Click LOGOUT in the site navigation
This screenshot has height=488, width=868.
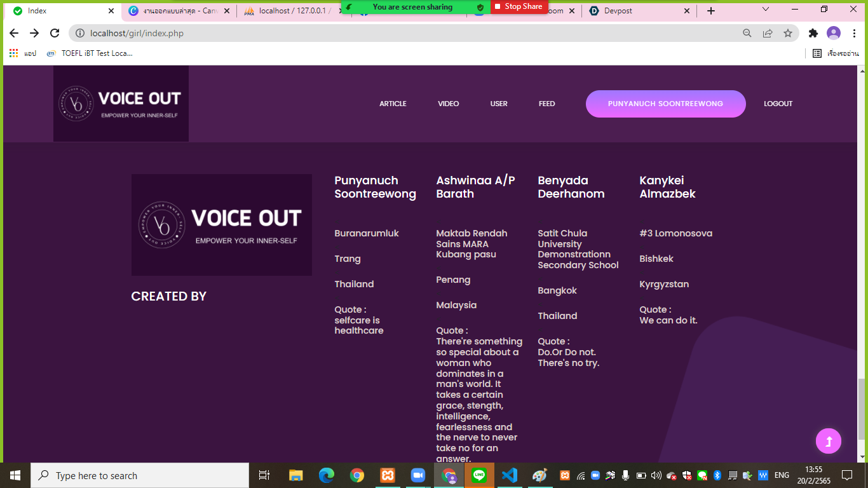[778, 104]
